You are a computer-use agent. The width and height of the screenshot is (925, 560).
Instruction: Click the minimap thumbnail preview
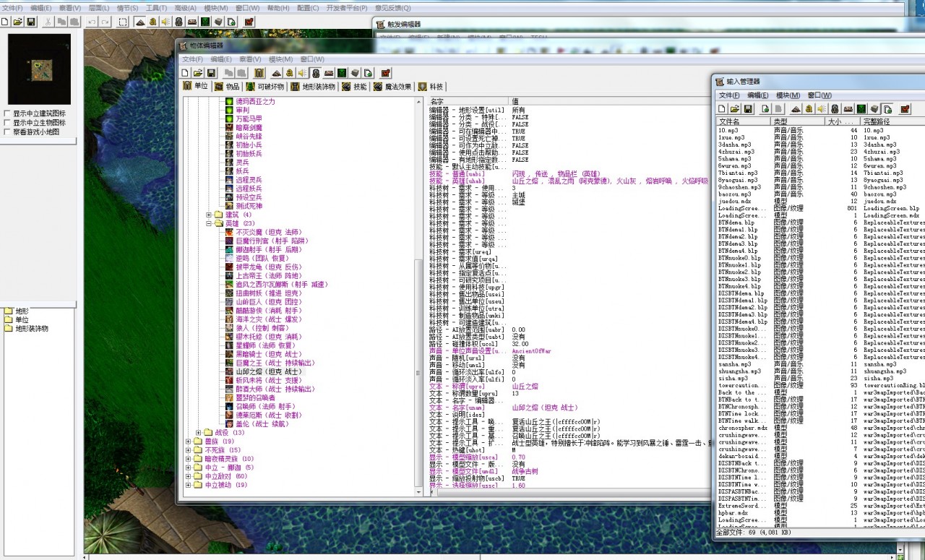(40, 69)
